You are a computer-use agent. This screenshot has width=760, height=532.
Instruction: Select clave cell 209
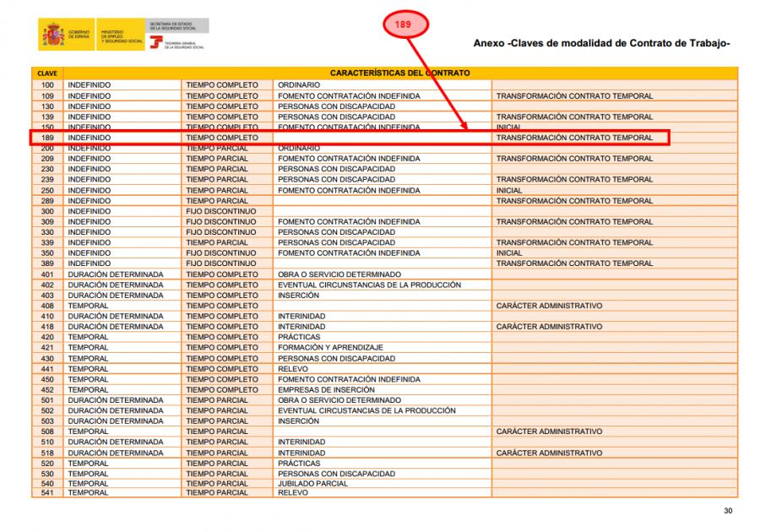click(x=47, y=159)
